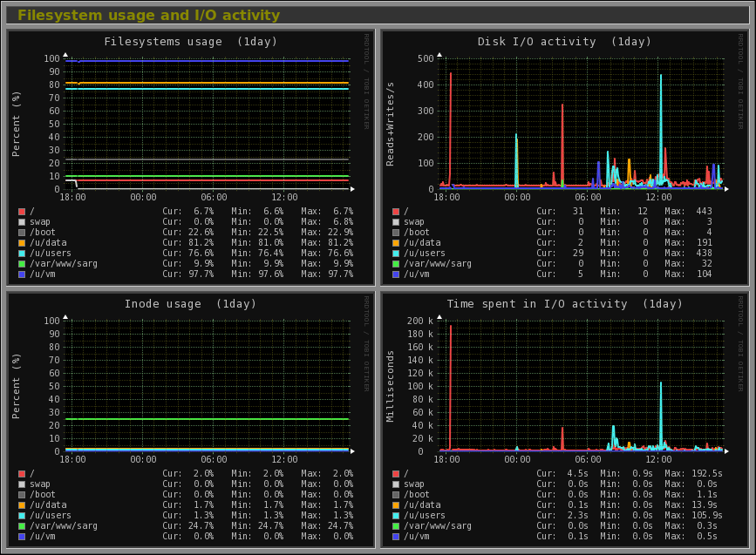Screen dimensions: 756x555
Task: Click the 'Percent (%)' axis label of Inode usage
Action: click(16, 386)
